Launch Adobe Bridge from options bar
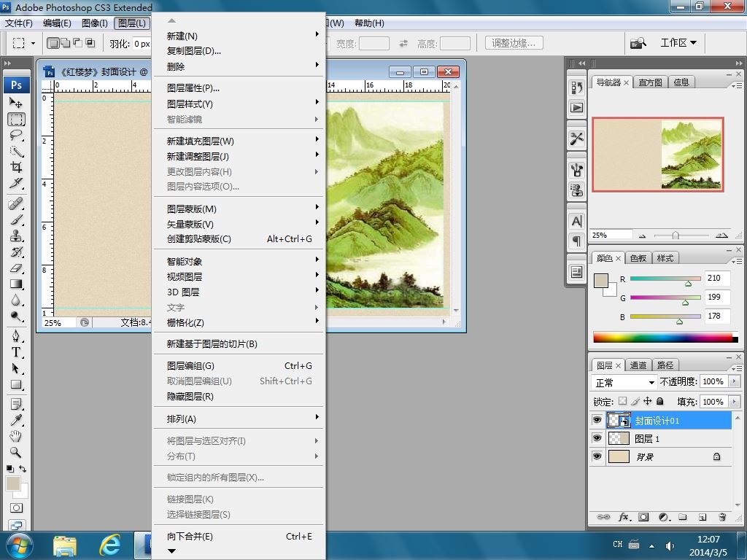The width and height of the screenshot is (747, 560). [638, 43]
